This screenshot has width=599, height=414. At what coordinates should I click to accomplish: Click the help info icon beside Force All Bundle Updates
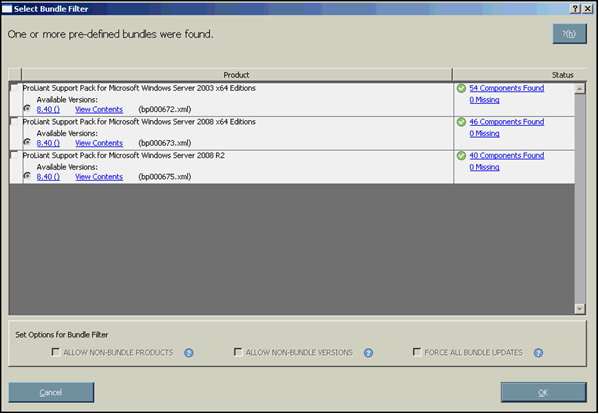[538, 353]
